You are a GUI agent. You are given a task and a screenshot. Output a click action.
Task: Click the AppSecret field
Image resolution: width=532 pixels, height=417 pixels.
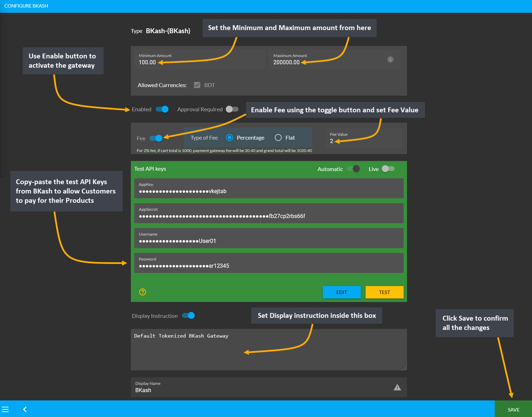click(269, 213)
